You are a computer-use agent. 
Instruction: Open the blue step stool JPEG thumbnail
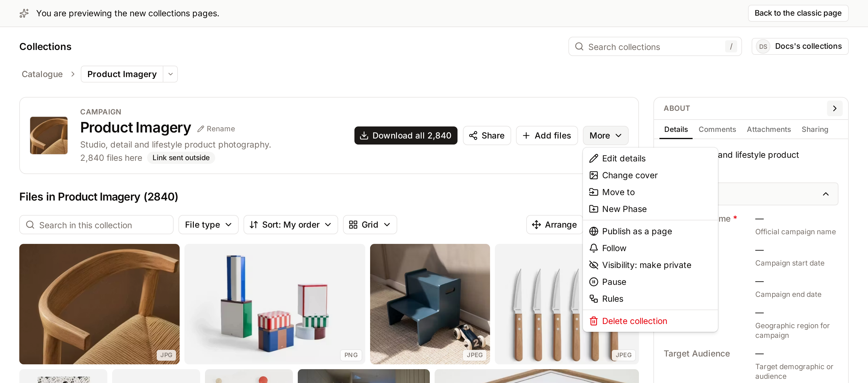tap(429, 304)
